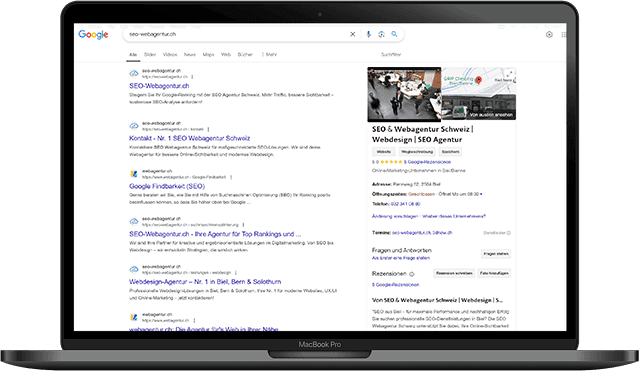Click the info icon next to Dienstleister
This screenshot has width=640, height=380.
click(x=509, y=233)
